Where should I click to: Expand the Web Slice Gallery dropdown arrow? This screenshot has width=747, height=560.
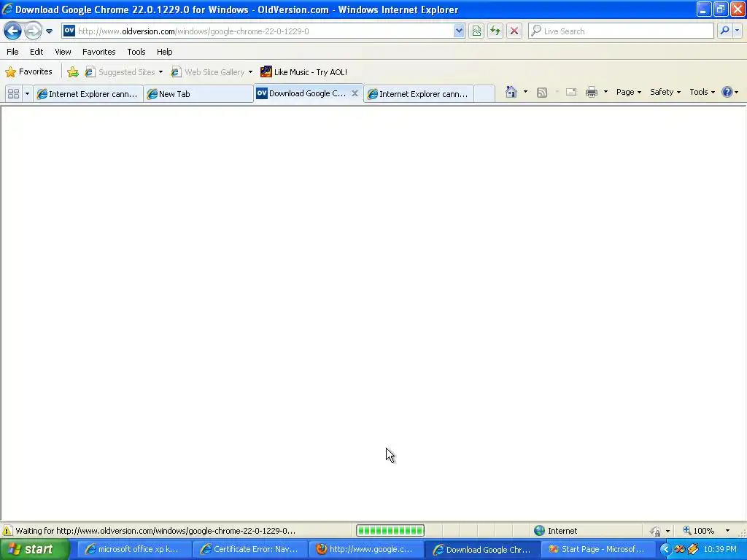250,72
